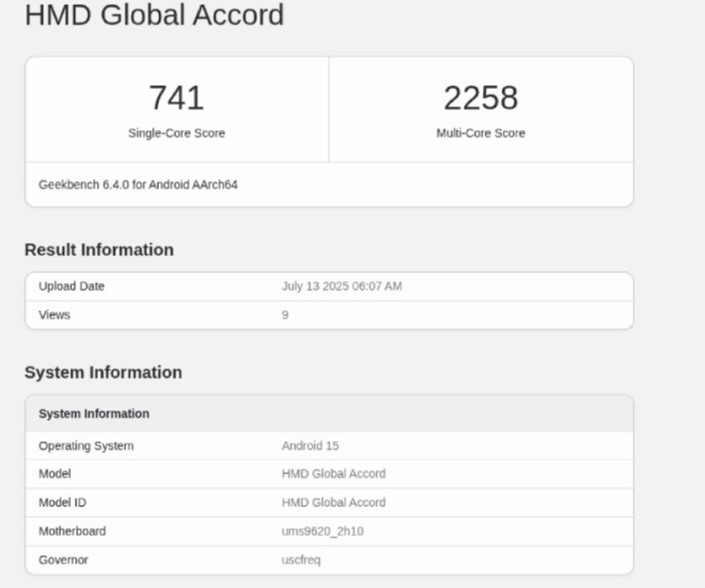Click the July 13 2025 upload timestamp

pyautogui.click(x=341, y=286)
